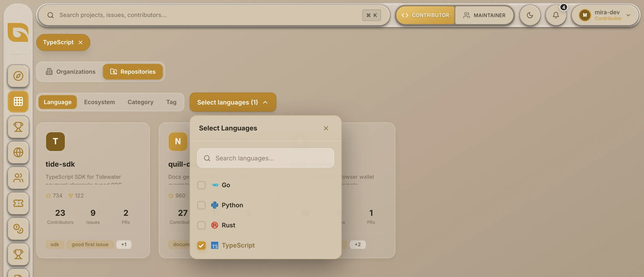Check the Python language checkbox
Viewport: 644px width, 277px height.
[201, 205]
